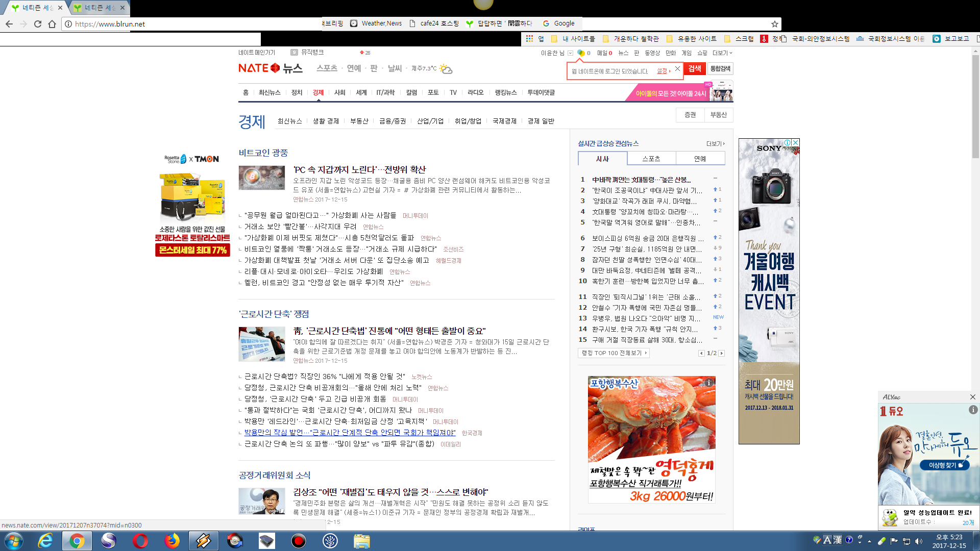Launch Opera from the taskbar
This screenshot has width=980, height=551.
click(x=140, y=541)
